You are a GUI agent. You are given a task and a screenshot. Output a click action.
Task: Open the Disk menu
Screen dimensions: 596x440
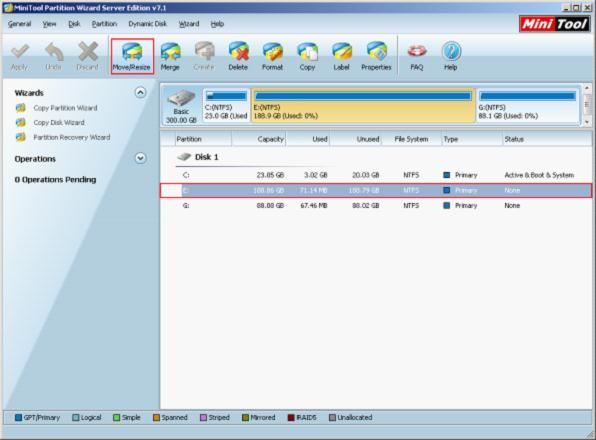pyautogui.click(x=74, y=24)
